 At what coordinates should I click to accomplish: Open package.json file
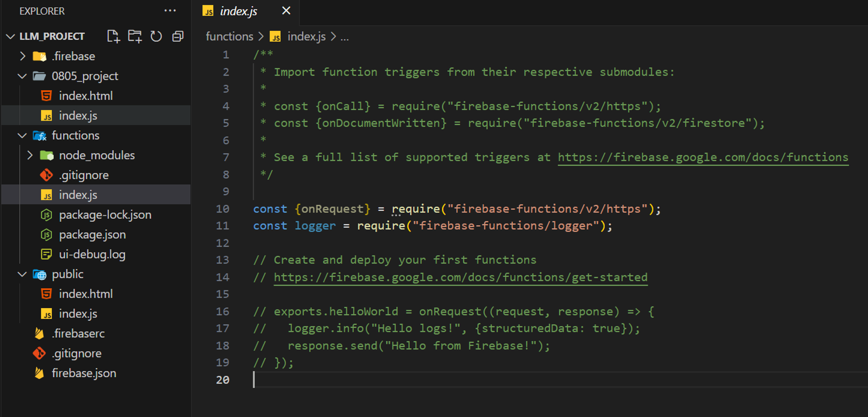(x=92, y=235)
